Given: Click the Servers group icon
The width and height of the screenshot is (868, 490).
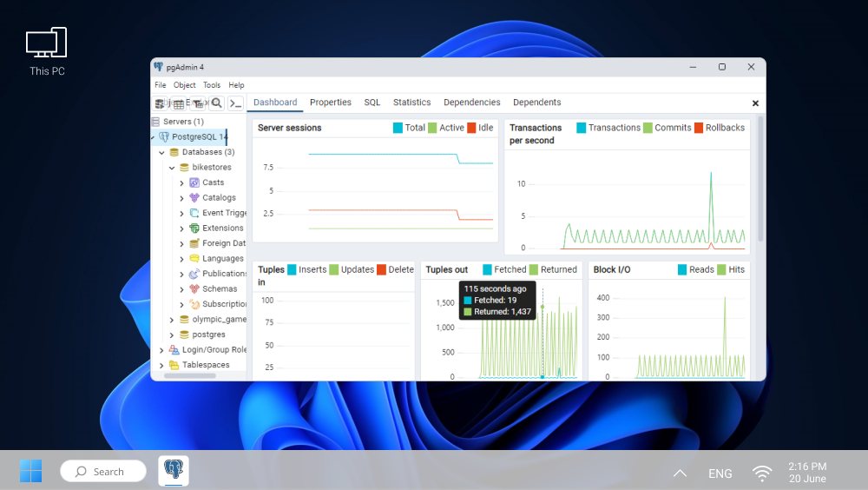Looking at the screenshot, I should click(155, 122).
